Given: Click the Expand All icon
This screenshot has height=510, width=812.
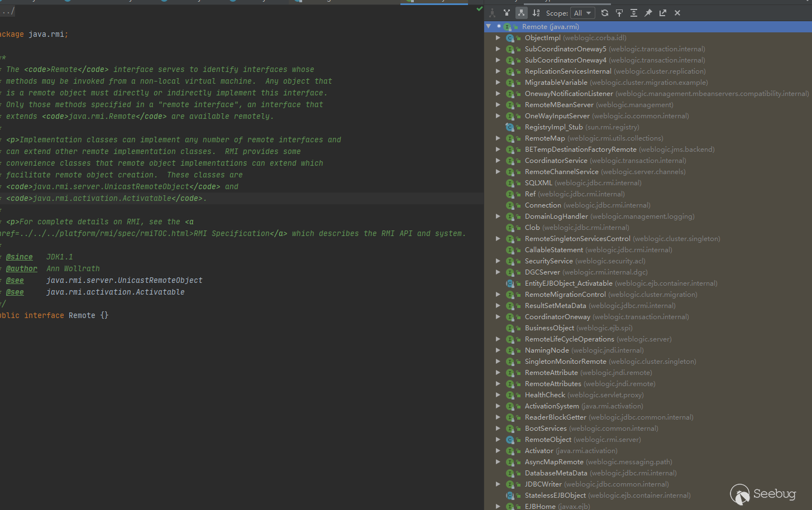Looking at the screenshot, I should pos(634,13).
